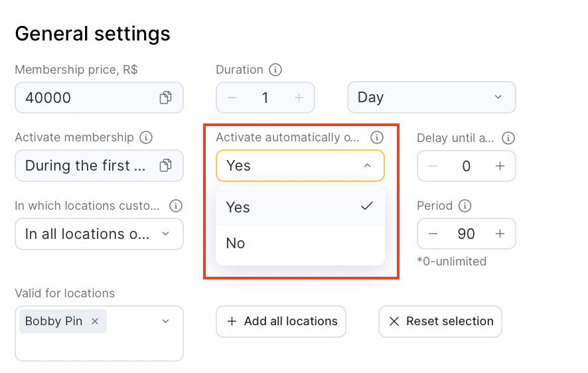This screenshot has height=373, width=588.
Task: Increase the Delay value with plus
Action: pos(500,166)
